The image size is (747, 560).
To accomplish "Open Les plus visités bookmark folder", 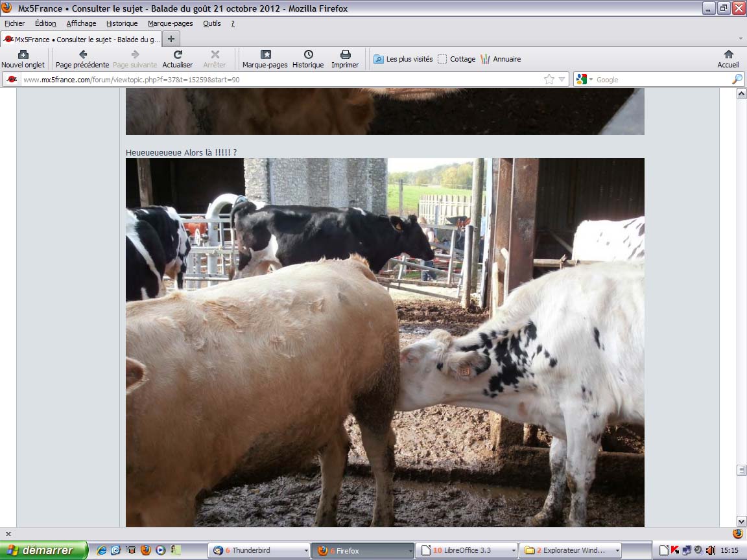I will (403, 59).
